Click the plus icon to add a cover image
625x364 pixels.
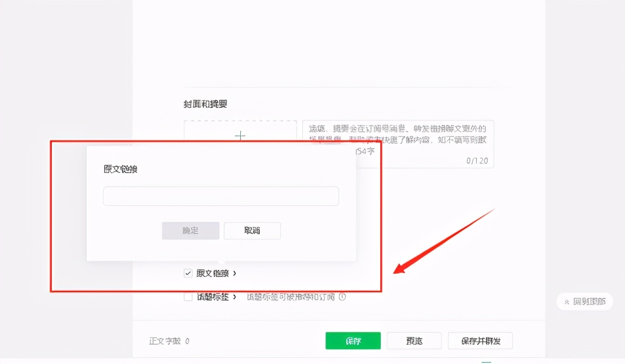[240, 136]
